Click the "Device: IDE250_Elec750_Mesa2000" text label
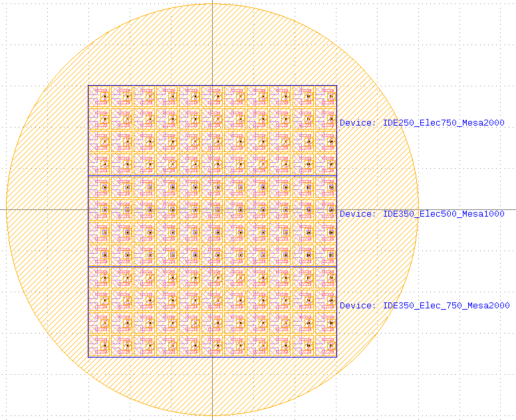The height and width of the screenshot is (420, 516). point(422,123)
